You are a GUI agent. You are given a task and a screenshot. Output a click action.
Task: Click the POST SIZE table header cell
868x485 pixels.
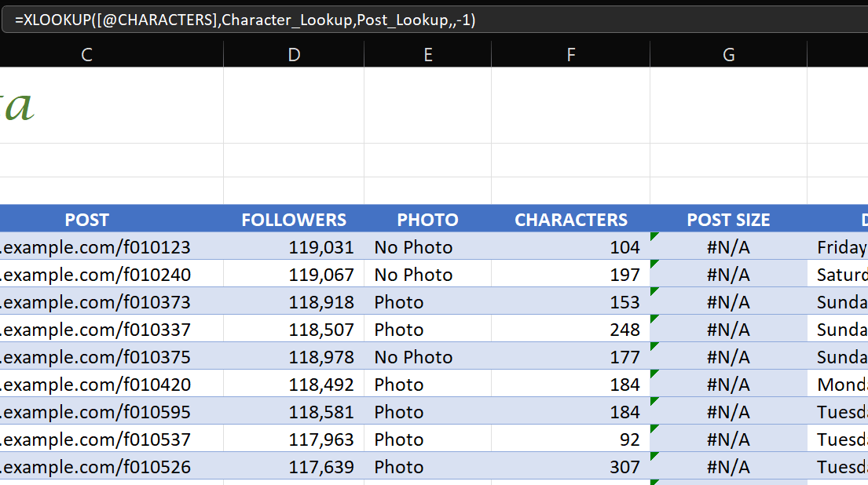tap(728, 220)
